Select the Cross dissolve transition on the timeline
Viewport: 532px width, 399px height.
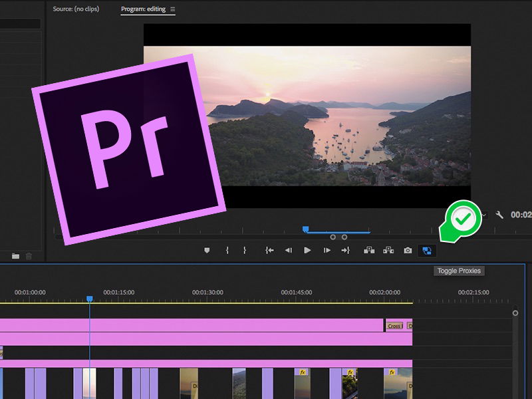point(394,326)
